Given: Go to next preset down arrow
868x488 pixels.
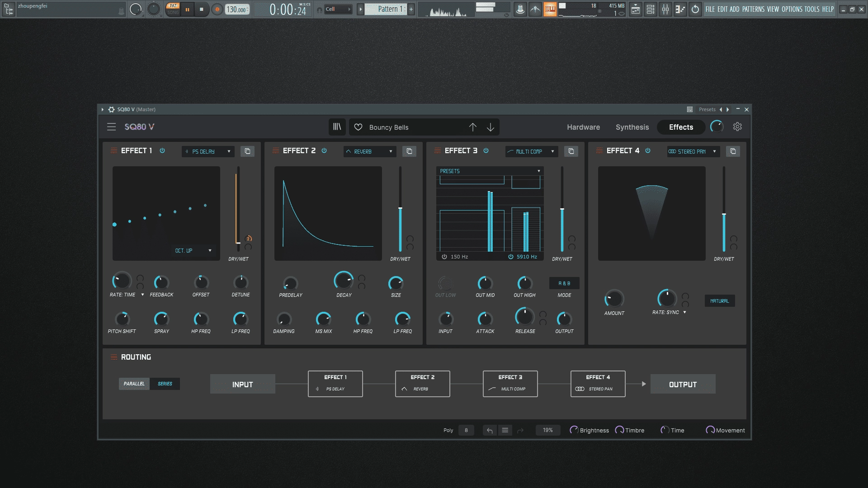Looking at the screenshot, I should click(491, 127).
